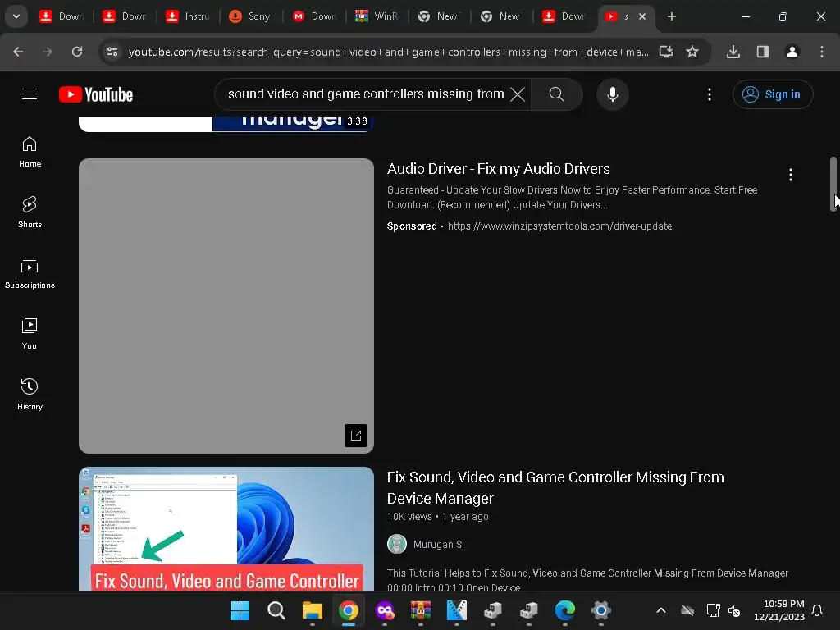
Task: Open the Murugan S channel name
Action: (437, 545)
